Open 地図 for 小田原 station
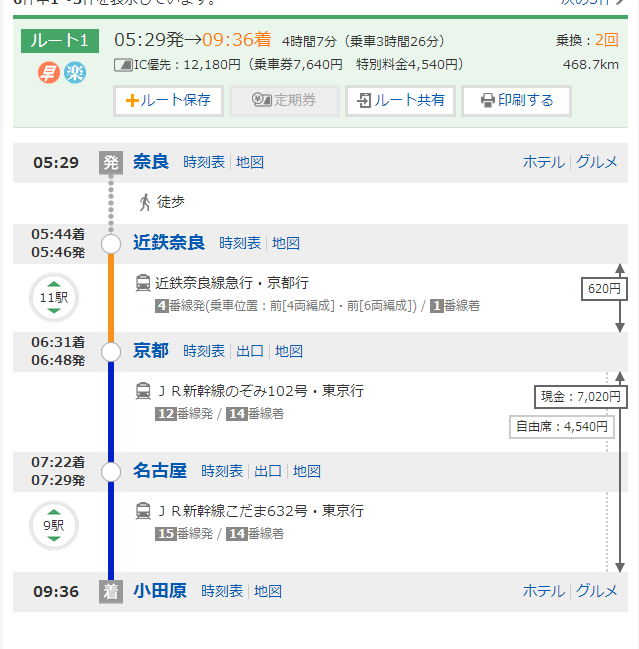Image resolution: width=639 pixels, height=649 pixels. [268, 591]
